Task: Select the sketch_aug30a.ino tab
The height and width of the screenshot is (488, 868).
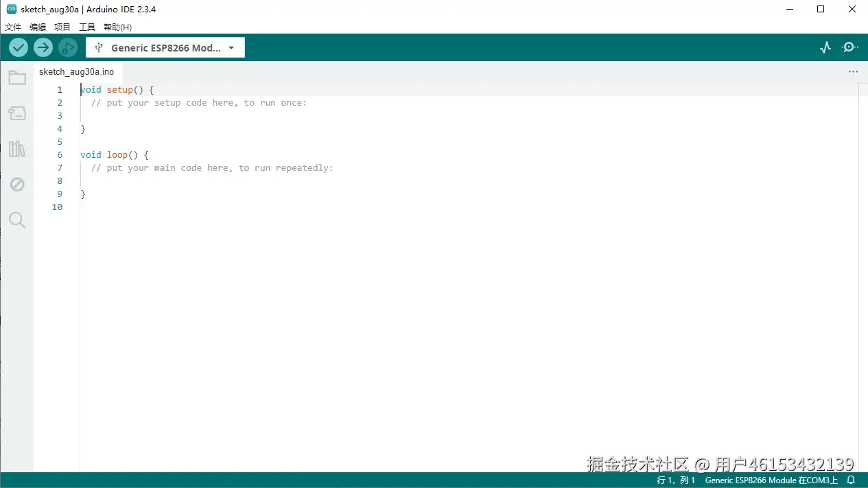Action: click(x=77, y=71)
